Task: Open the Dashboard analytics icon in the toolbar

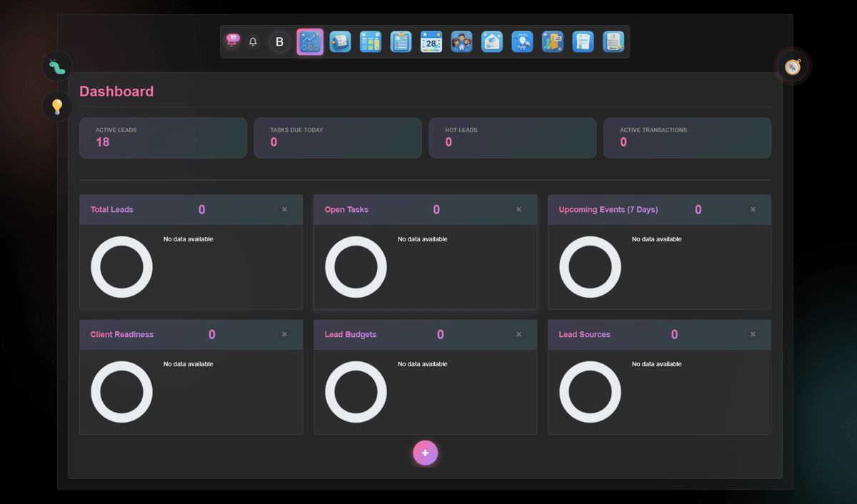Action: [x=310, y=41]
